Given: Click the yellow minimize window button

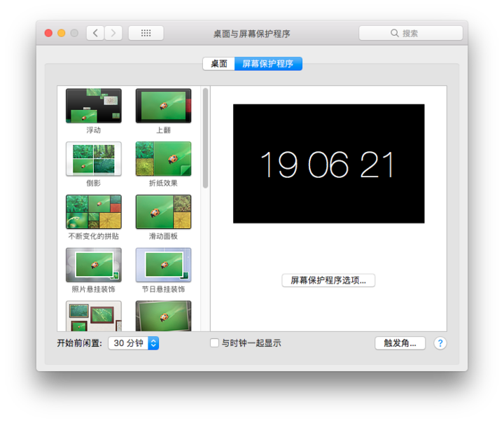Looking at the screenshot, I should click(62, 33).
